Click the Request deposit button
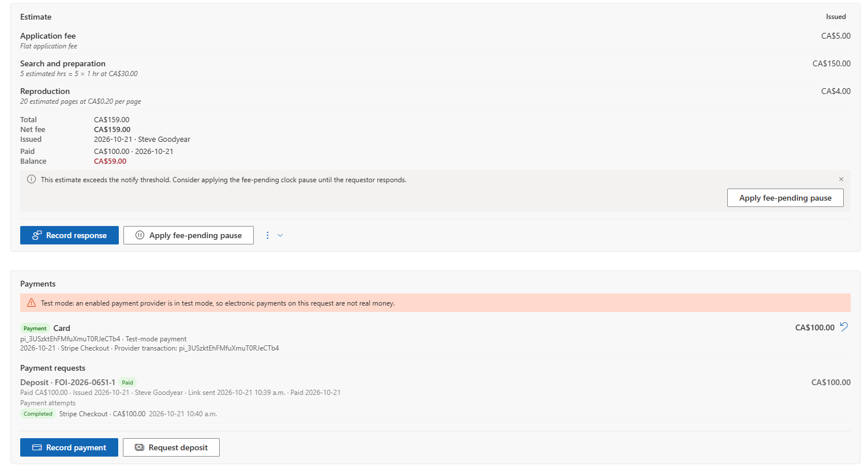The width and height of the screenshot is (868, 467). click(171, 447)
